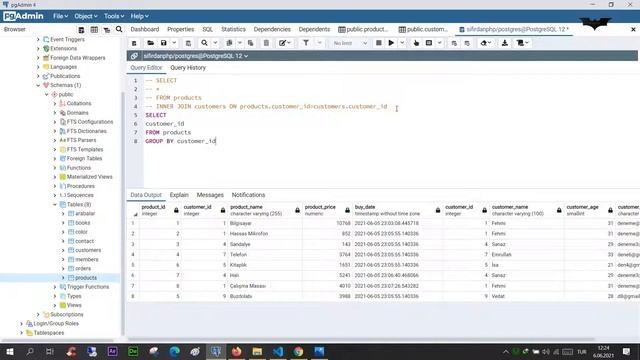Click the product_name column header
Image resolution: width=640 pixels, height=360 pixels.
coord(264,210)
